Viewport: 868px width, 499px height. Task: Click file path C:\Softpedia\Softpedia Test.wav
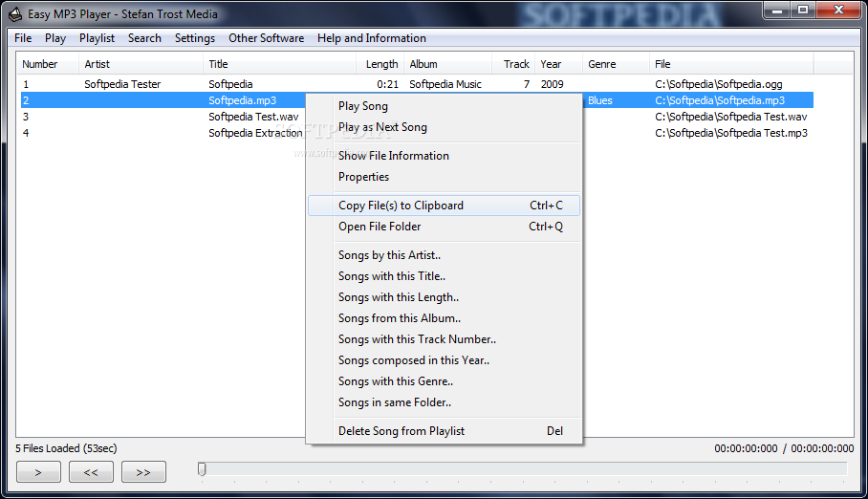pyautogui.click(x=730, y=117)
